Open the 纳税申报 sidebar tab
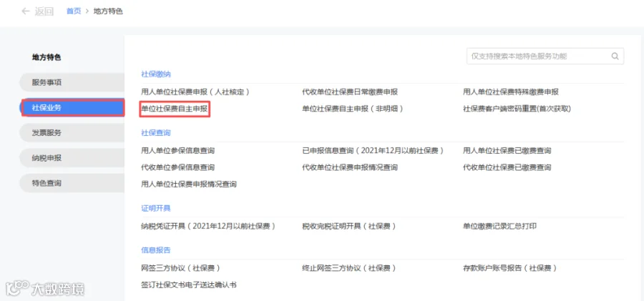 72,158
